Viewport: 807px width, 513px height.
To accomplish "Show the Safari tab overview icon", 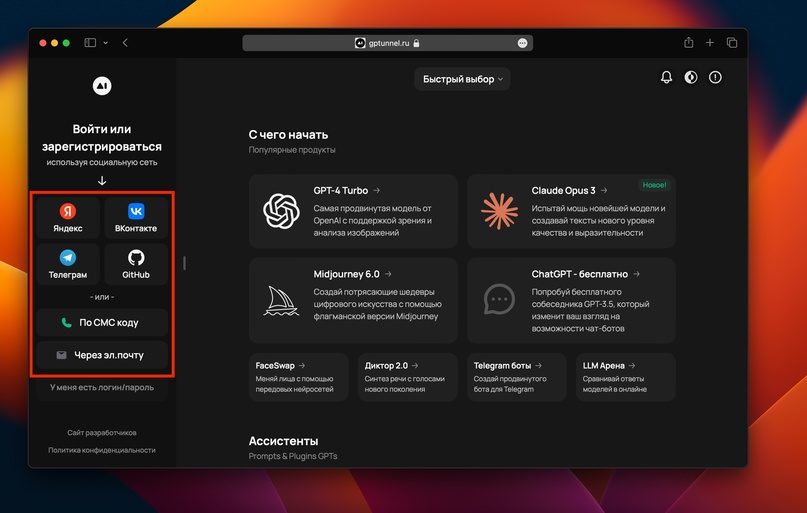I will click(732, 43).
